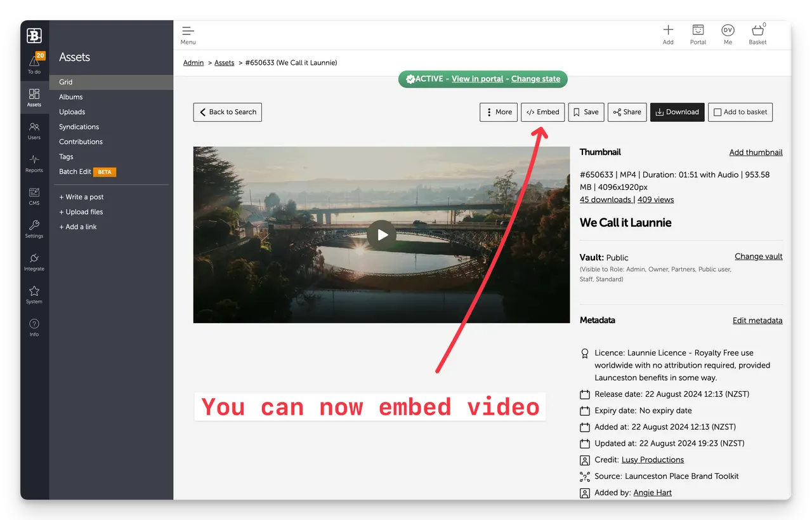Image resolution: width=812 pixels, height=520 pixels.
Task: Play the We Call it Launnie video
Action: coord(382,235)
